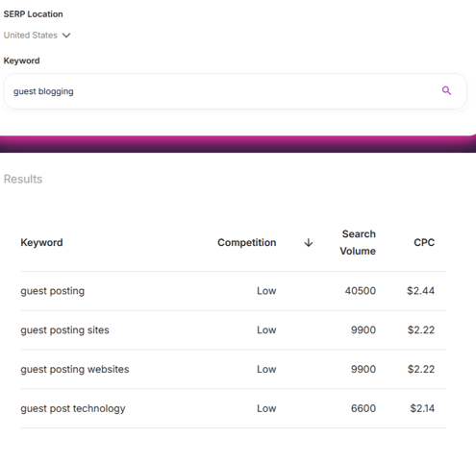Click the $2.44 CPC value

coord(420,291)
